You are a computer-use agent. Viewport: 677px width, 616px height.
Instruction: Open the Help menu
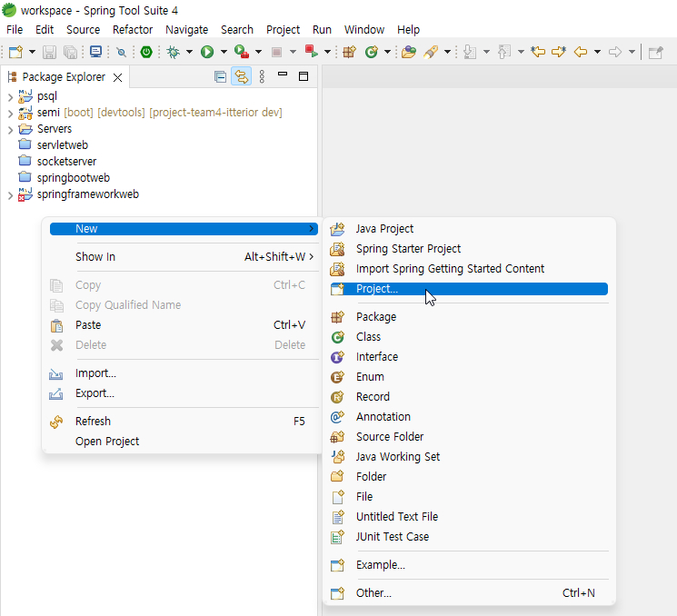[408, 29]
